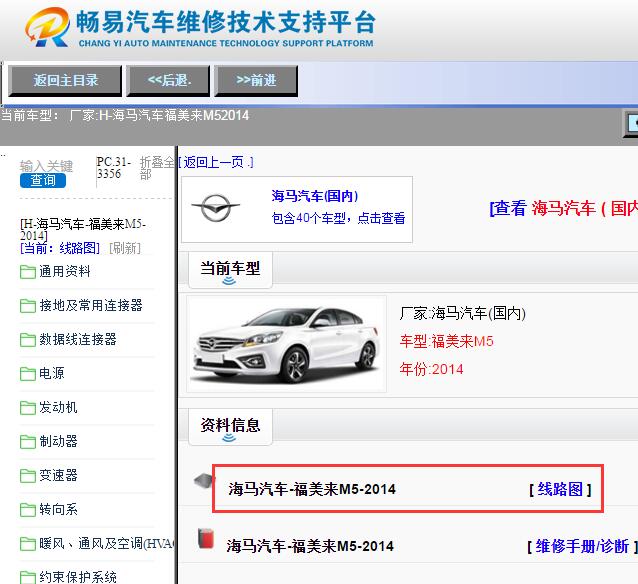Open the 返回上一页 link

click(x=216, y=162)
